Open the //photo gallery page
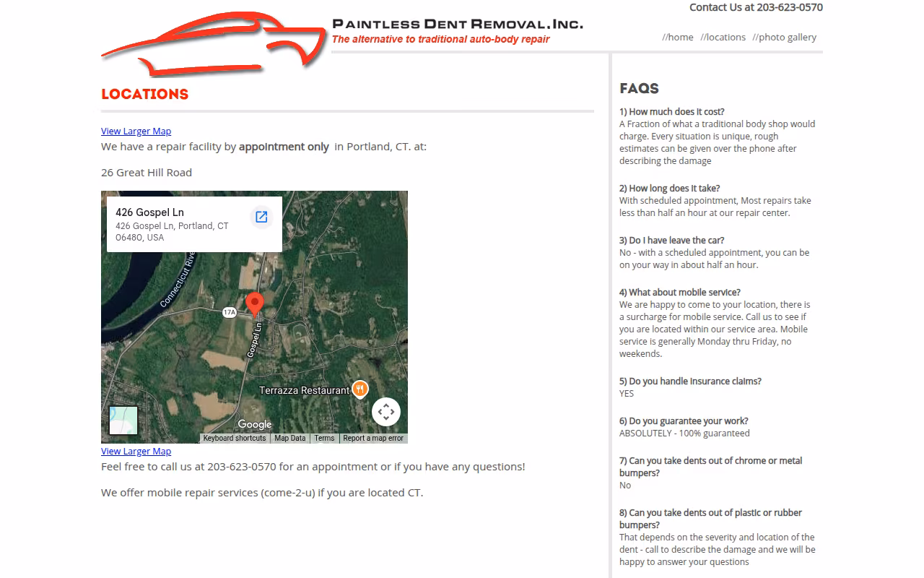Screen dimensions: 924x578 click(784, 37)
